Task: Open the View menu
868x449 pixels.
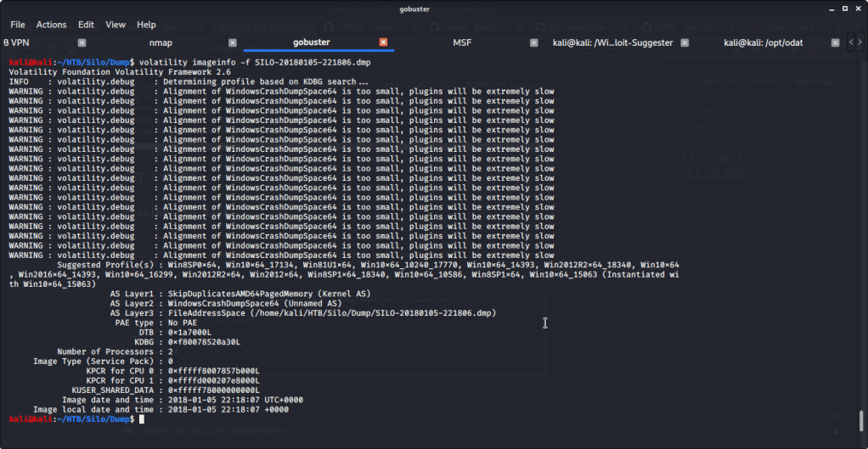Action: [x=116, y=25]
